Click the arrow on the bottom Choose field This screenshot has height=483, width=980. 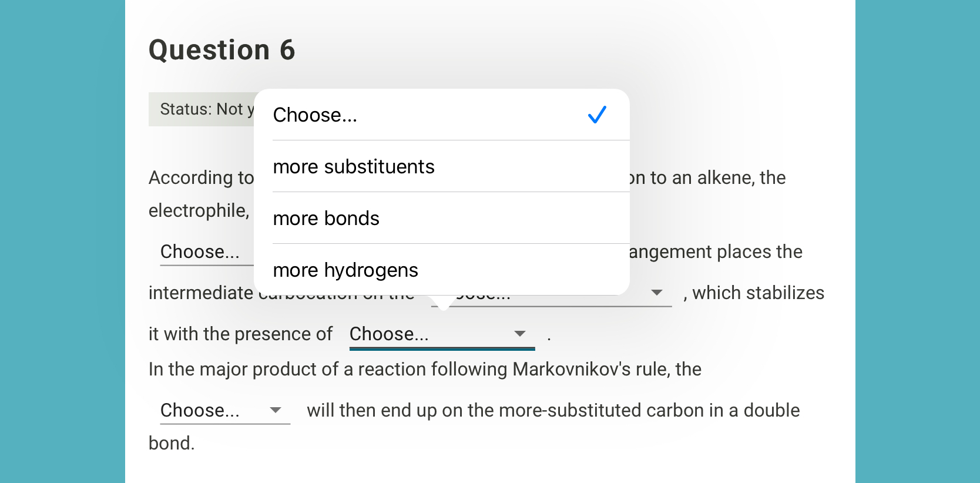pyautogui.click(x=274, y=411)
